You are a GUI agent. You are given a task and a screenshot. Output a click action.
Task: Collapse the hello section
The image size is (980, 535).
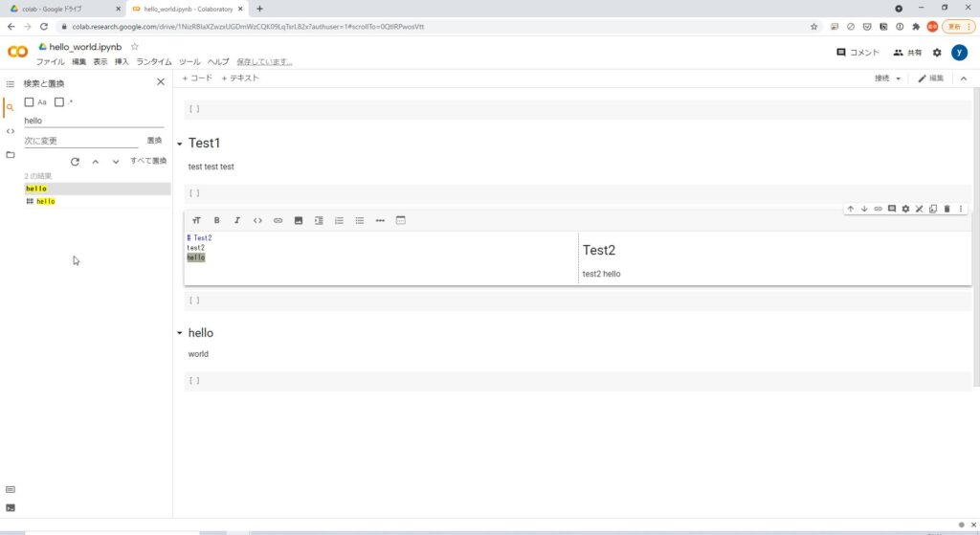pos(179,333)
